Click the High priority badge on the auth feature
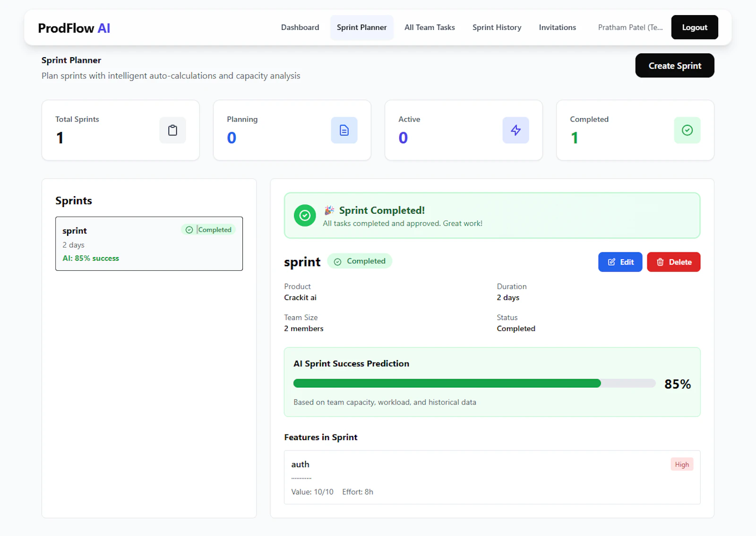Viewport: 756px width, 536px height. 682,464
